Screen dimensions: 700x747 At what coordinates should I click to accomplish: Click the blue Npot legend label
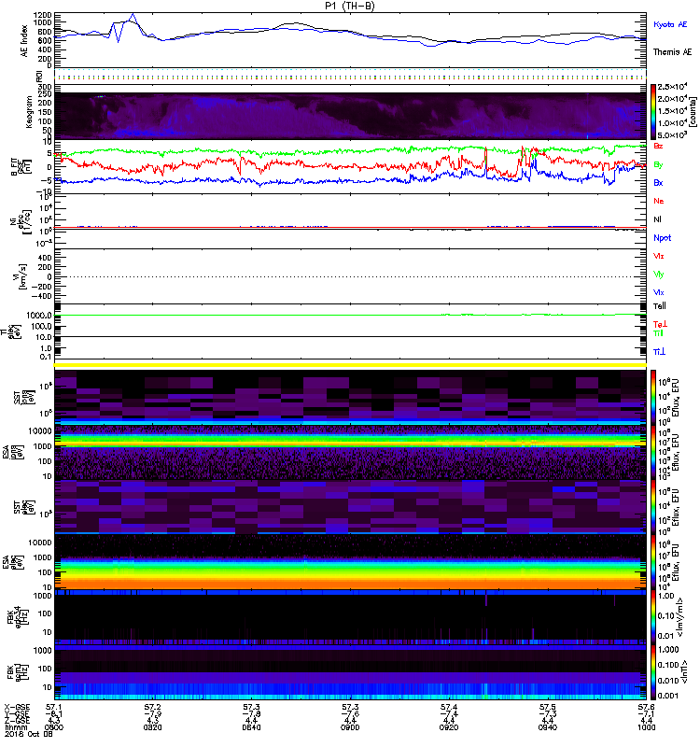coord(662,237)
